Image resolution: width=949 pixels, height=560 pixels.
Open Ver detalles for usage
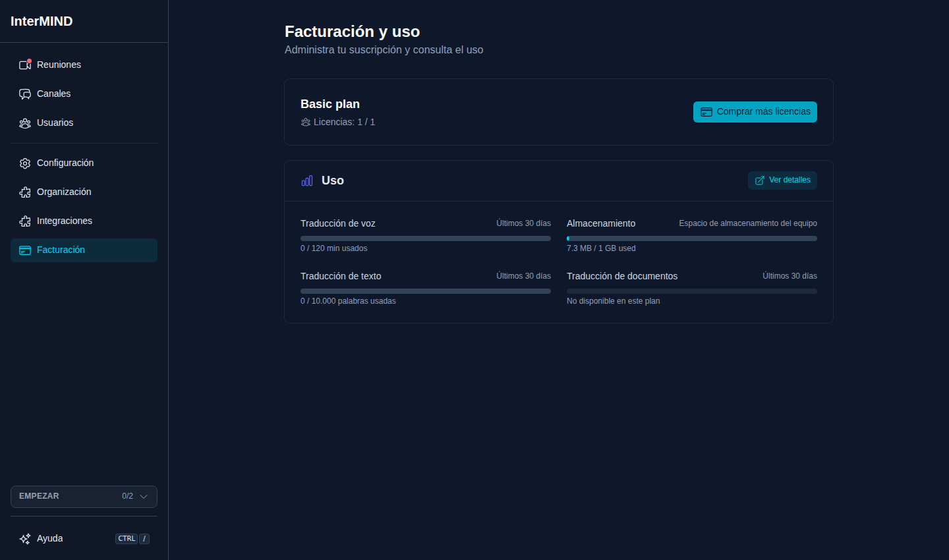(782, 181)
